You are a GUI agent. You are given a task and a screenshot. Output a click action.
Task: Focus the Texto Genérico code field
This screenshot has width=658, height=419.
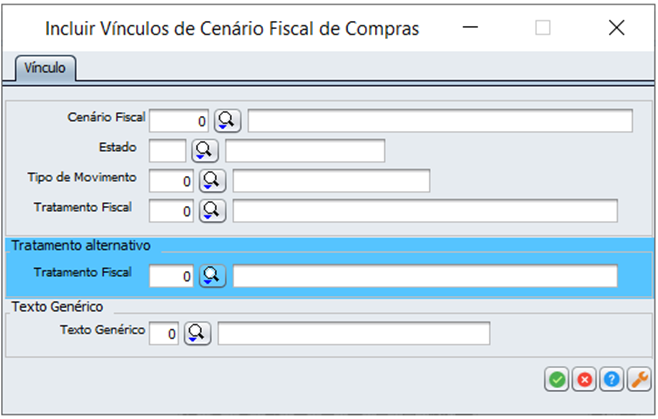tap(164, 333)
